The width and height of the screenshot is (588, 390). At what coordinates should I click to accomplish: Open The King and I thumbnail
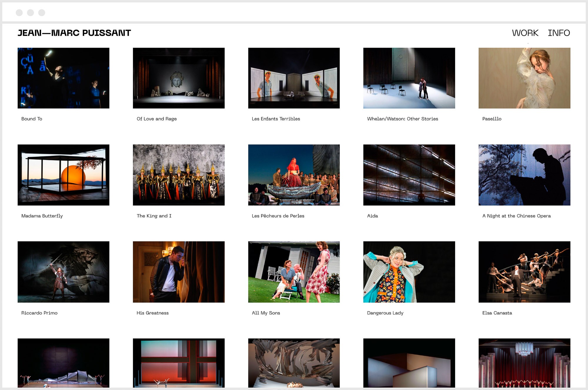pyautogui.click(x=179, y=175)
